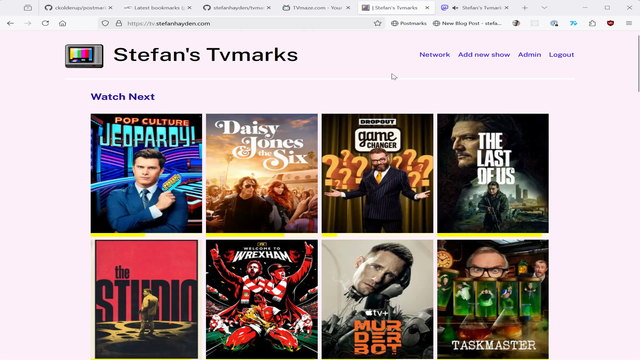Open The Last of Us poster
The height and width of the screenshot is (360, 640).
(x=493, y=173)
